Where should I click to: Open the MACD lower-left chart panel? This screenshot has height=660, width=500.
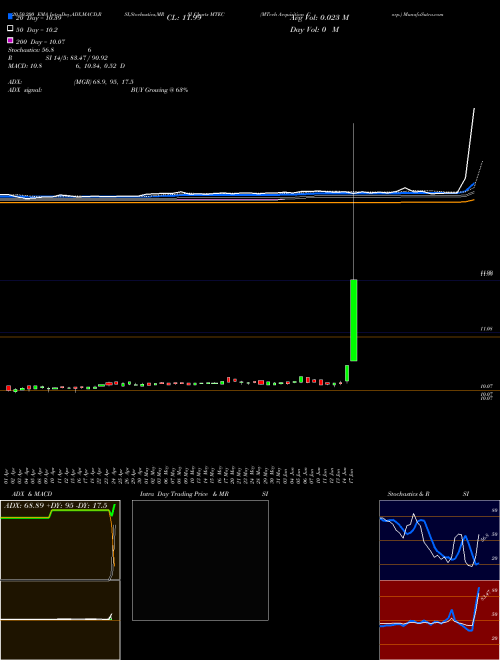[x=60, y=620]
